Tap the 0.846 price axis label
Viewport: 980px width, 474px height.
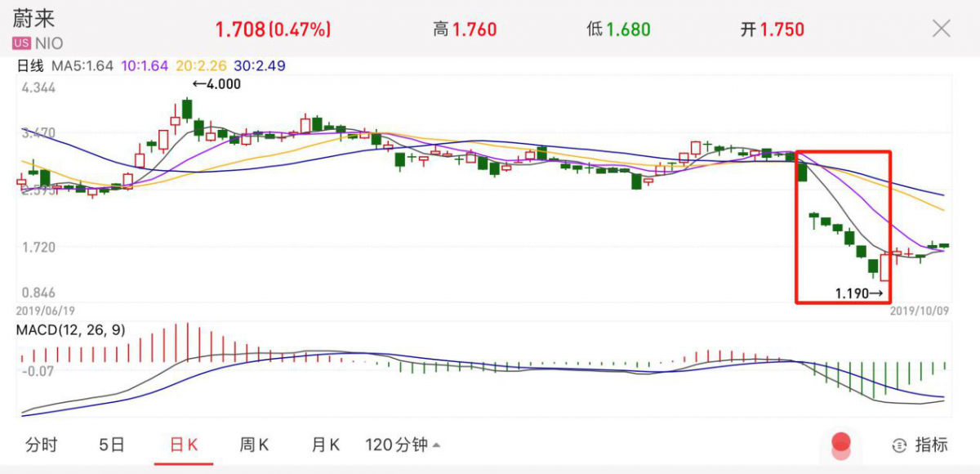tap(38, 292)
